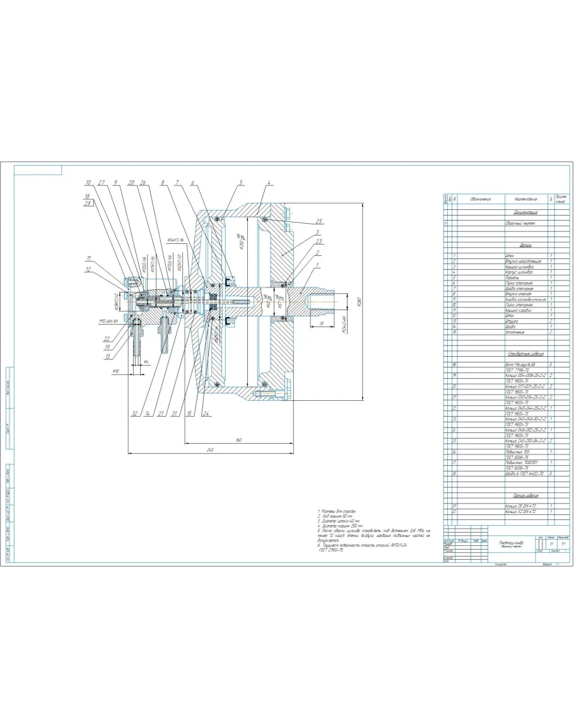Select the Наименование column header

point(525,199)
